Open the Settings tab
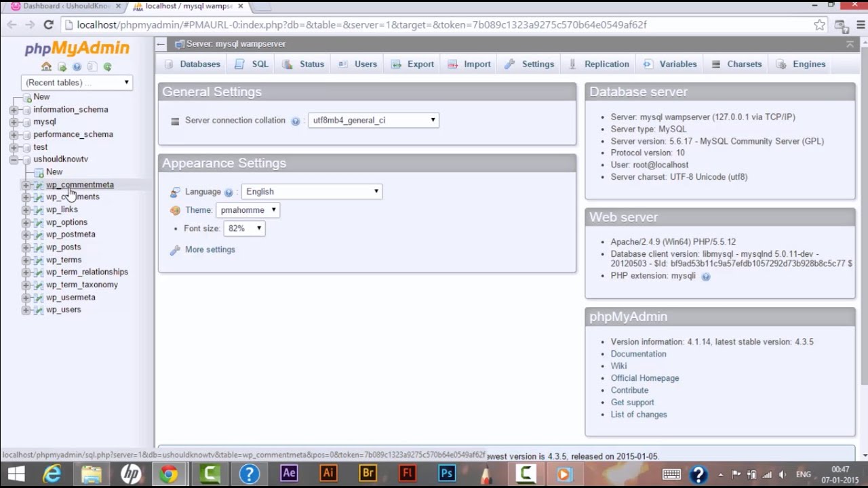868x488 pixels. pos(530,64)
